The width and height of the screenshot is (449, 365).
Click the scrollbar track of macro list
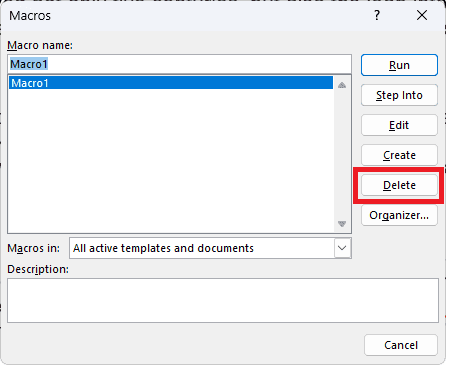tap(342, 154)
